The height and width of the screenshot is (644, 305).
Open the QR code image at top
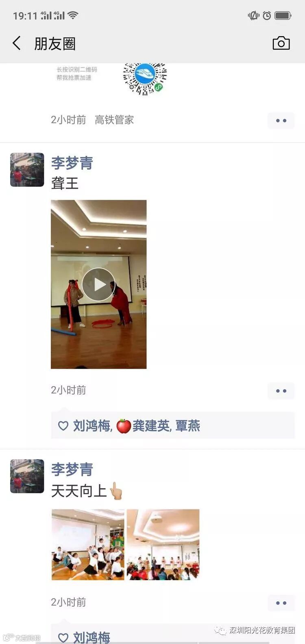(145, 79)
